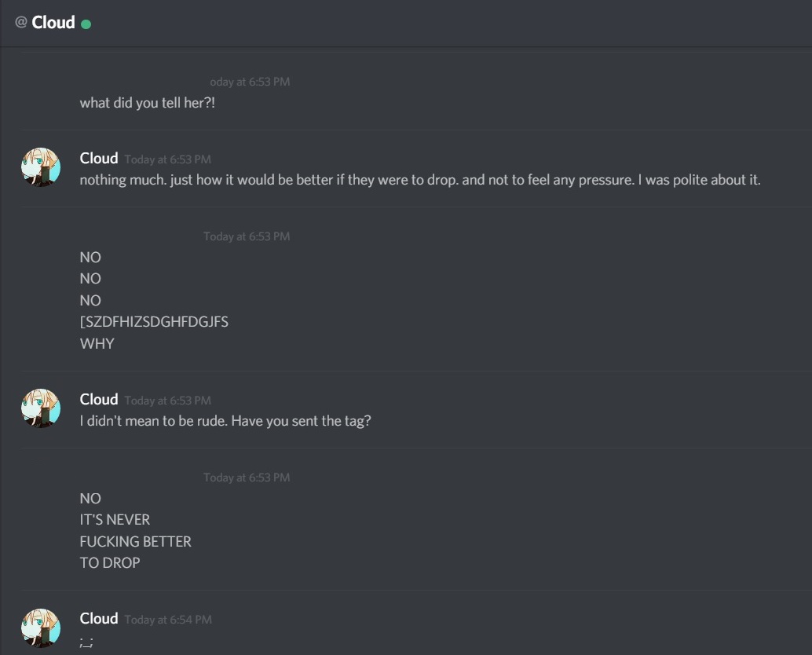
Task: Click the 'IT'S NEVER' message line
Action: pyautogui.click(x=115, y=519)
